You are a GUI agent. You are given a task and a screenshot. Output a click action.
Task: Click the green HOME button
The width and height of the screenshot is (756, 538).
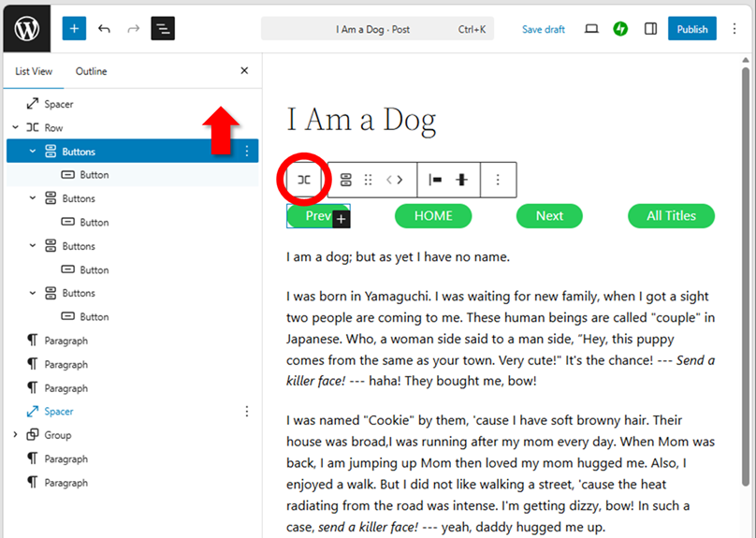pyautogui.click(x=433, y=216)
